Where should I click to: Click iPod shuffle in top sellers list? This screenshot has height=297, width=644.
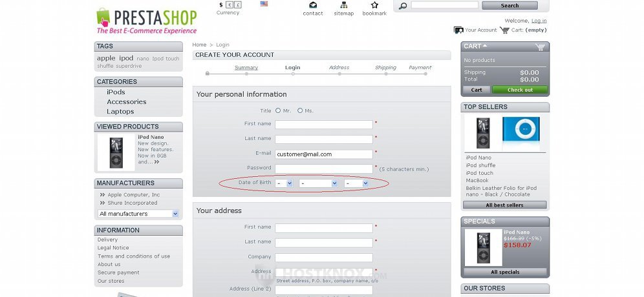(x=480, y=165)
